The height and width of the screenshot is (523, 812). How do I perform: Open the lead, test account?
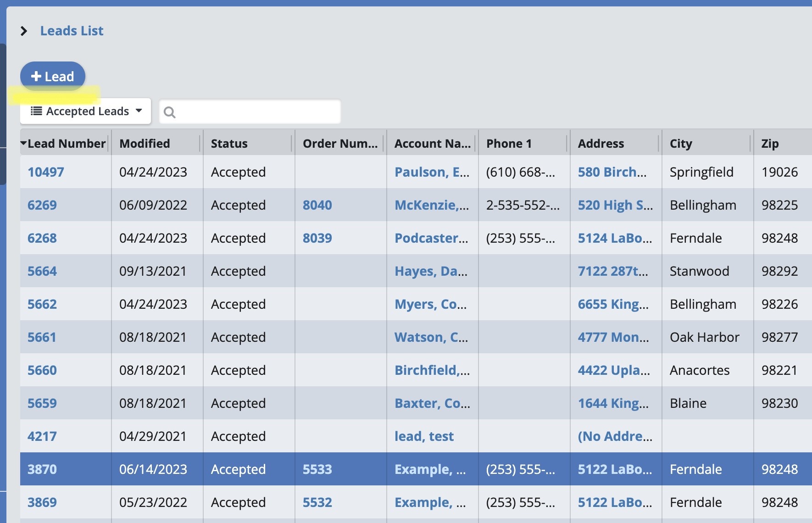[x=424, y=436]
